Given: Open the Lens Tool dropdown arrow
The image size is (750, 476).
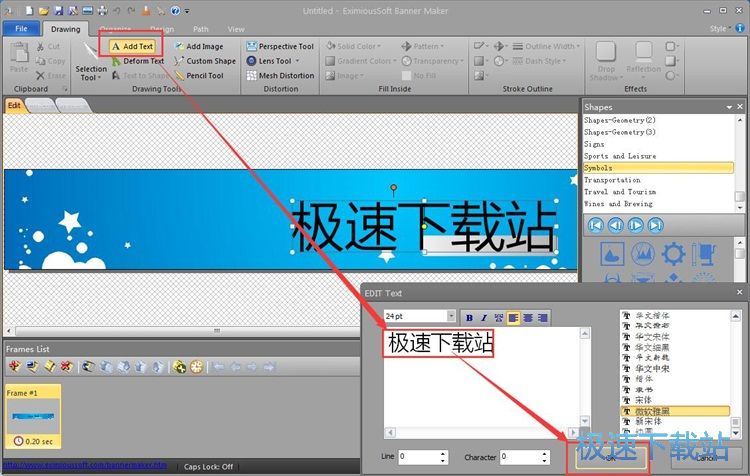Looking at the screenshot, I should coord(297,61).
